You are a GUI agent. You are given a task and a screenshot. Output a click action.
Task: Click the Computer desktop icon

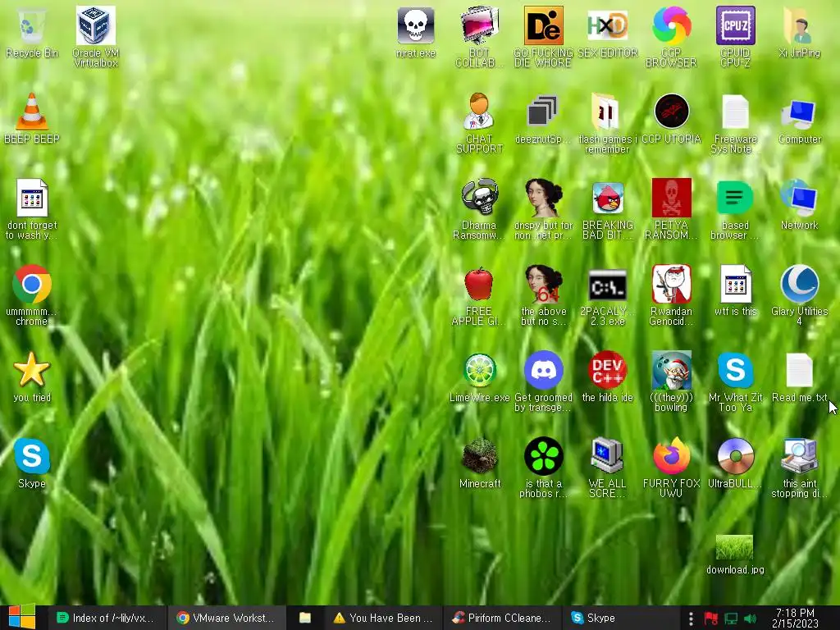pos(799,113)
